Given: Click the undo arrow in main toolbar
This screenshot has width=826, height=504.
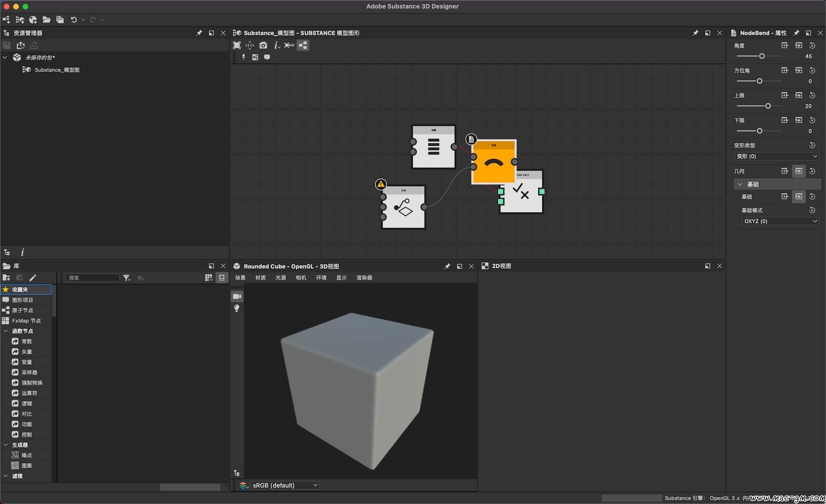Looking at the screenshot, I should coord(73,20).
